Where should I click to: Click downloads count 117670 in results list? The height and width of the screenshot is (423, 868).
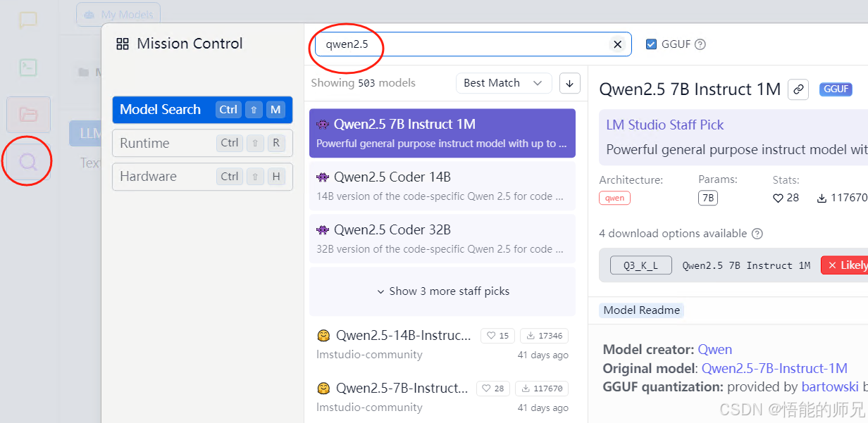[x=542, y=389]
